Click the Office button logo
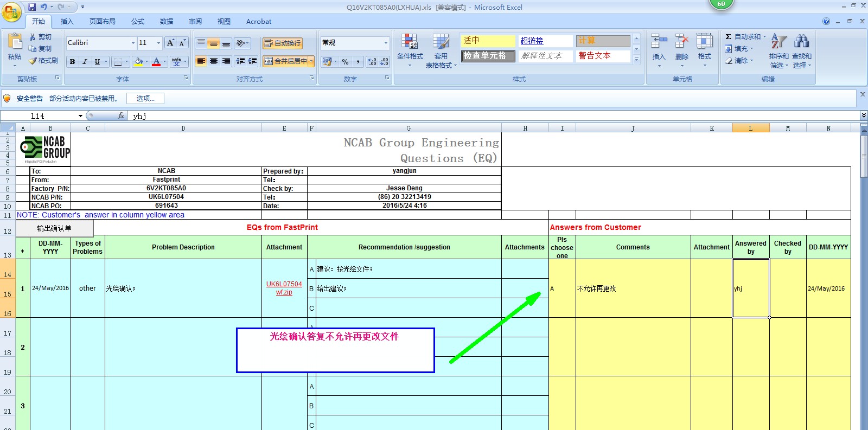The image size is (868, 430). (11, 11)
